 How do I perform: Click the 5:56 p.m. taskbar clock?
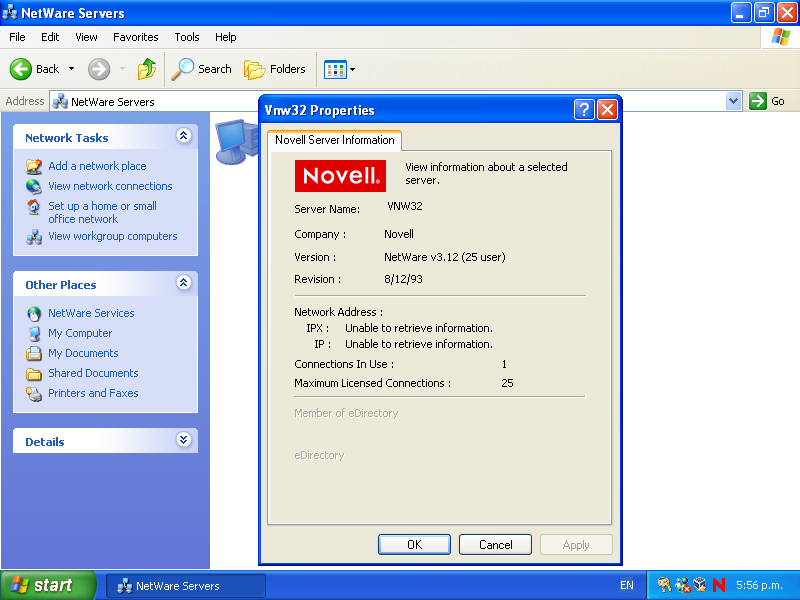[x=759, y=585]
